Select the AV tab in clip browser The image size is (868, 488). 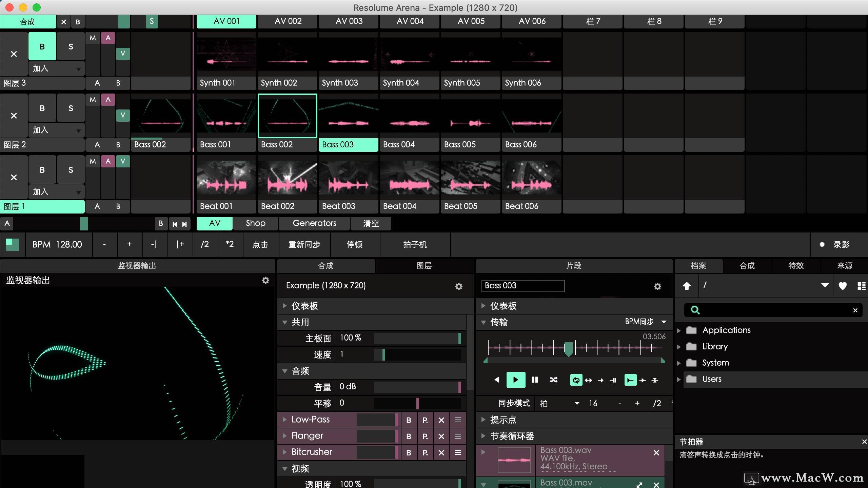coord(215,223)
